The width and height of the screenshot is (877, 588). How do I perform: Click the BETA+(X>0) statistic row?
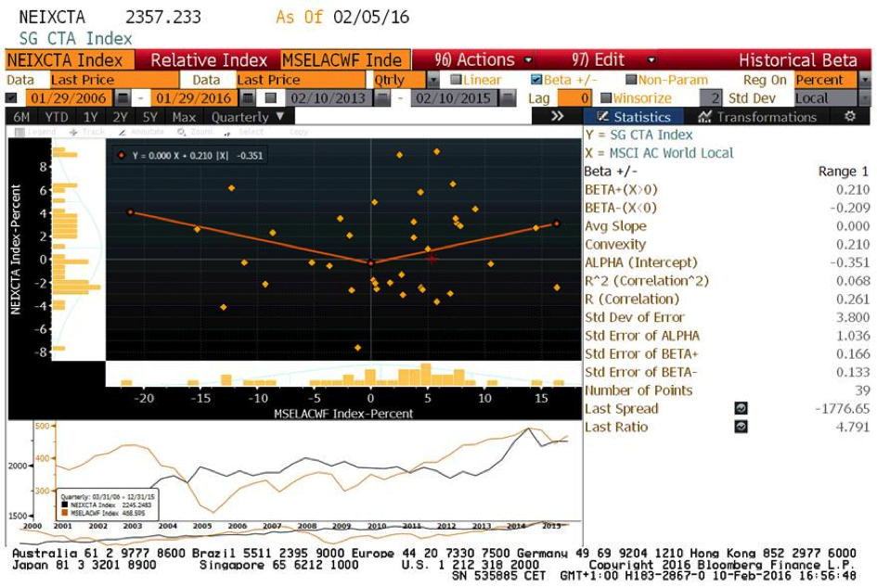click(727, 189)
